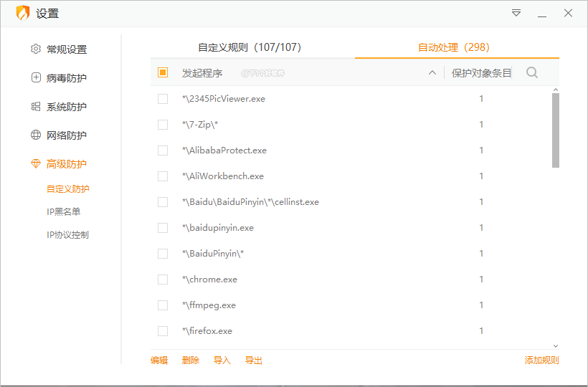Select the *\AlibabaProtect.exe row text
Screen dimensions: 588x387
[224, 150]
